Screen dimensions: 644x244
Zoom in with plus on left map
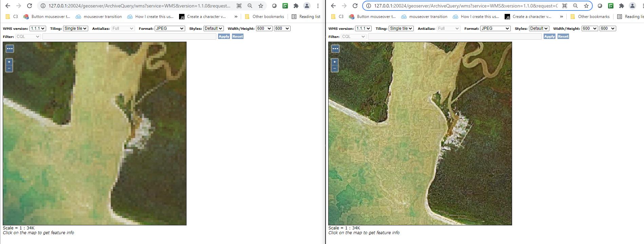9,62
